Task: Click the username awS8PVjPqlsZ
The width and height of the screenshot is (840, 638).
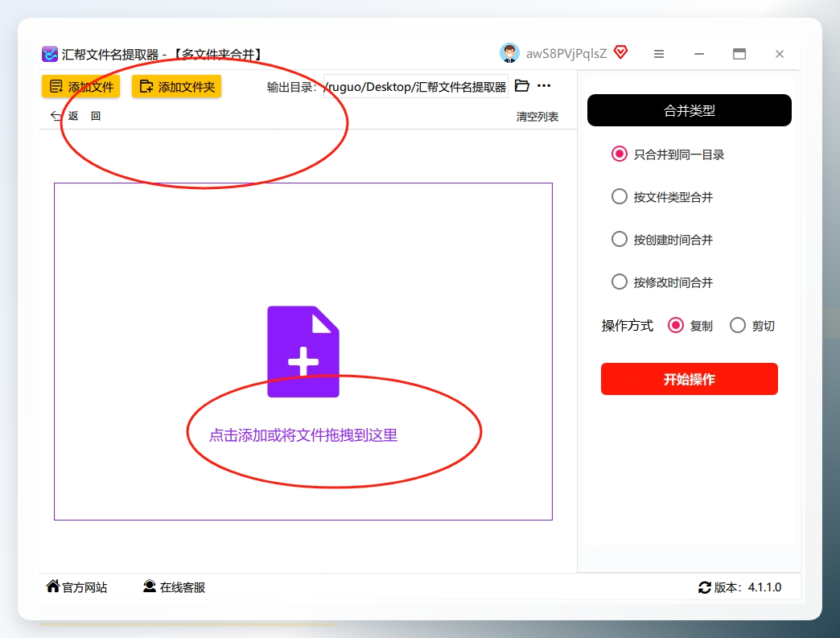Action: 566,54
